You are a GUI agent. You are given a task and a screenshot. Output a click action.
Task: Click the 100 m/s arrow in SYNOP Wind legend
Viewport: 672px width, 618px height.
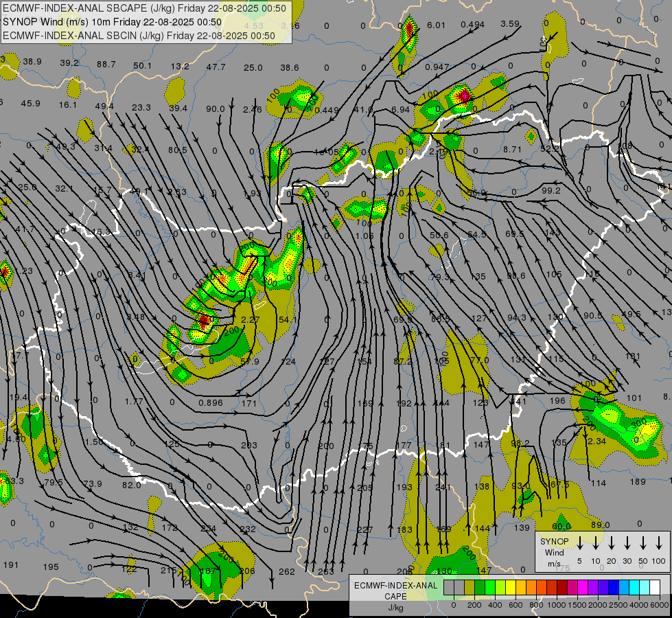659,543
